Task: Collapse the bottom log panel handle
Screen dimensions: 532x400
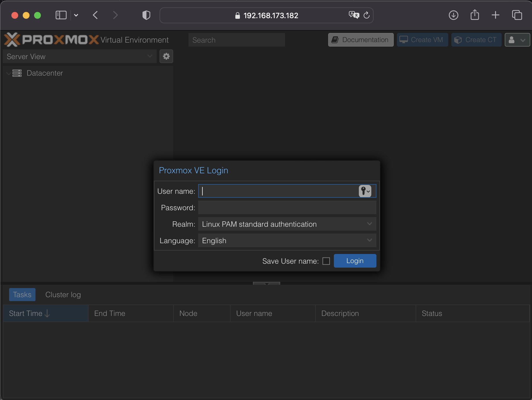Action: pos(267,283)
